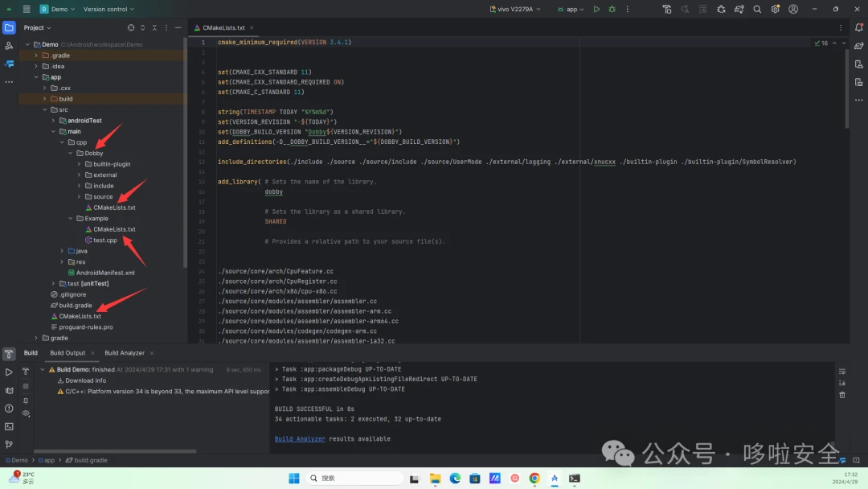Open the Project tool window icon
This screenshot has height=489, width=868.
tap(9, 27)
